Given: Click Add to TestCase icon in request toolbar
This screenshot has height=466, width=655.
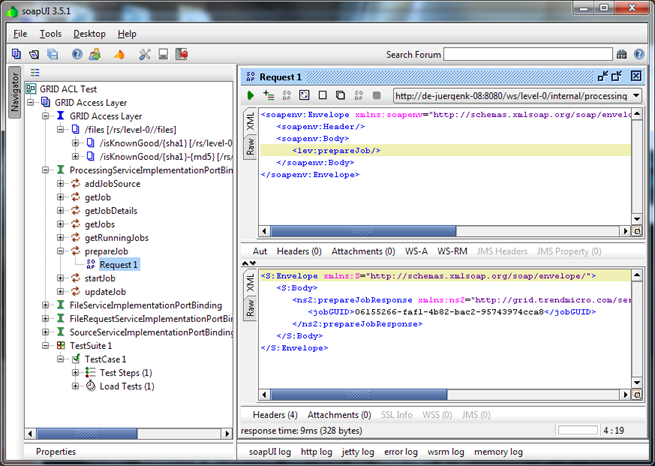Looking at the screenshot, I should coord(268,96).
